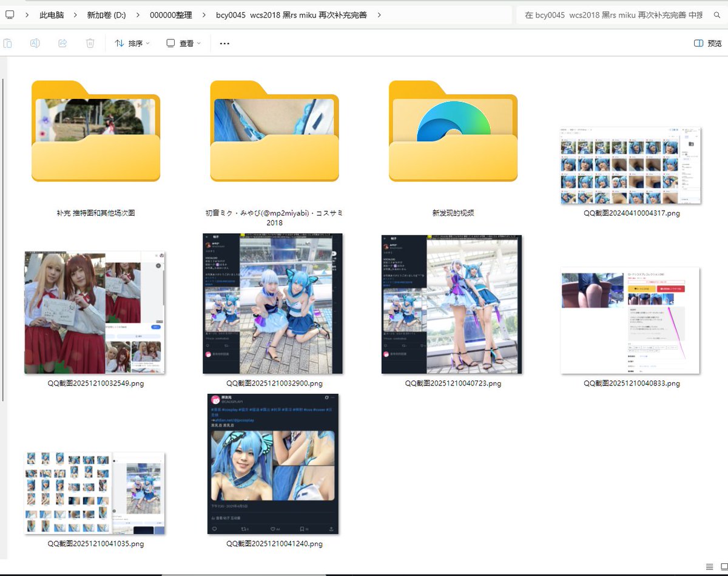Expand chevron after 新加卷 (D:) breadcrumb
Viewport: 728px width, 576px height.
point(138,15)
